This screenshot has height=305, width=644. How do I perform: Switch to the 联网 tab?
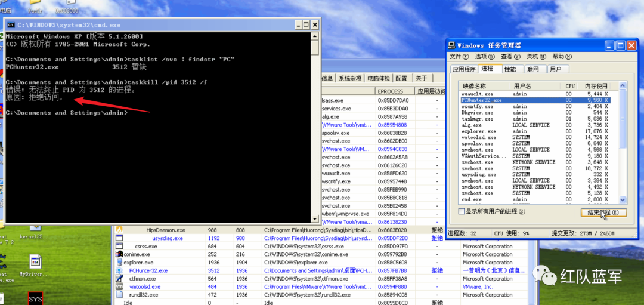[536, 69]
